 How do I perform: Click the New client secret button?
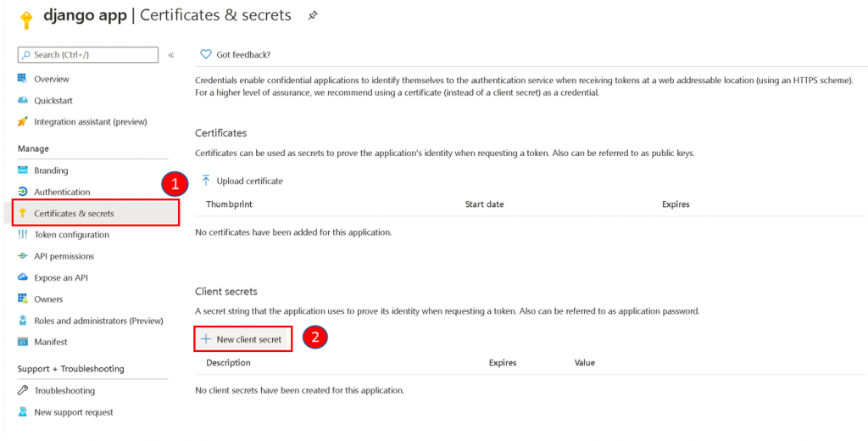pos(242,339)
